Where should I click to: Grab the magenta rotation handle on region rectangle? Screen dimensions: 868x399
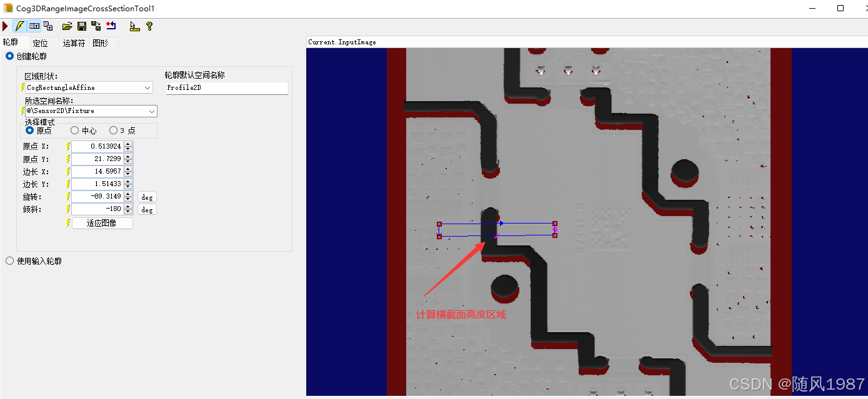pos(555,230)
